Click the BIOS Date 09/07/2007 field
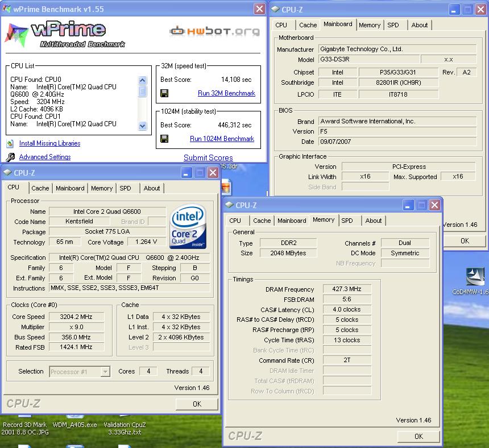The image size is (489, 448). point(397,142)
